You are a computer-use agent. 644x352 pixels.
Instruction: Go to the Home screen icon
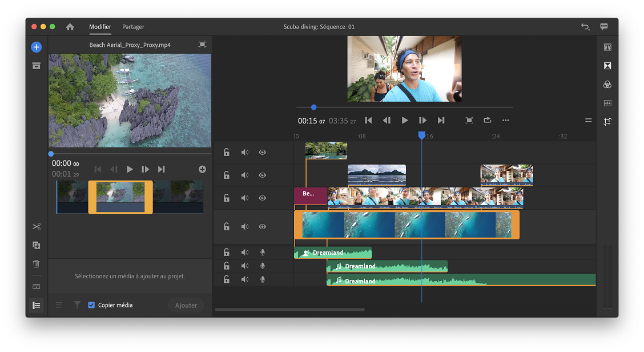tap(70, 27)
